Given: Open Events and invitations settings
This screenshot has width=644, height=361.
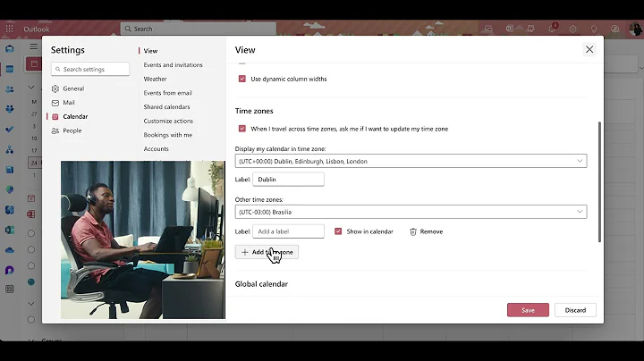Looking at the screenshot, I should click(173, 65).
